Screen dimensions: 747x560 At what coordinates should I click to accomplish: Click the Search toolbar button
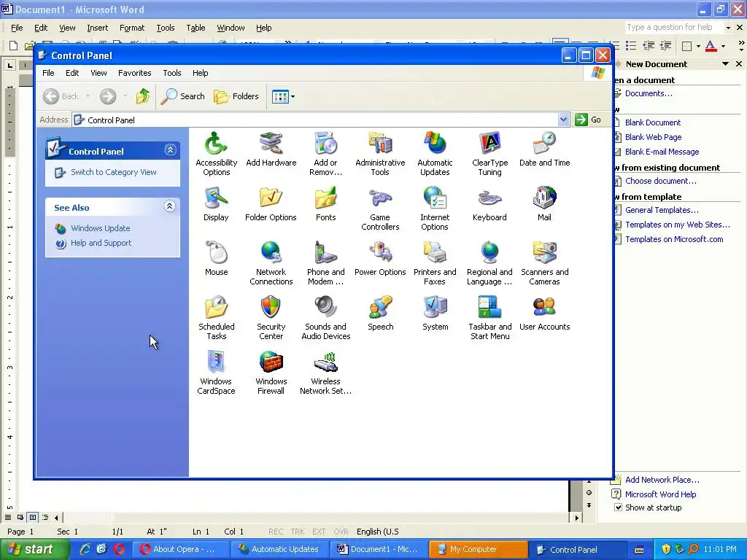183,96
